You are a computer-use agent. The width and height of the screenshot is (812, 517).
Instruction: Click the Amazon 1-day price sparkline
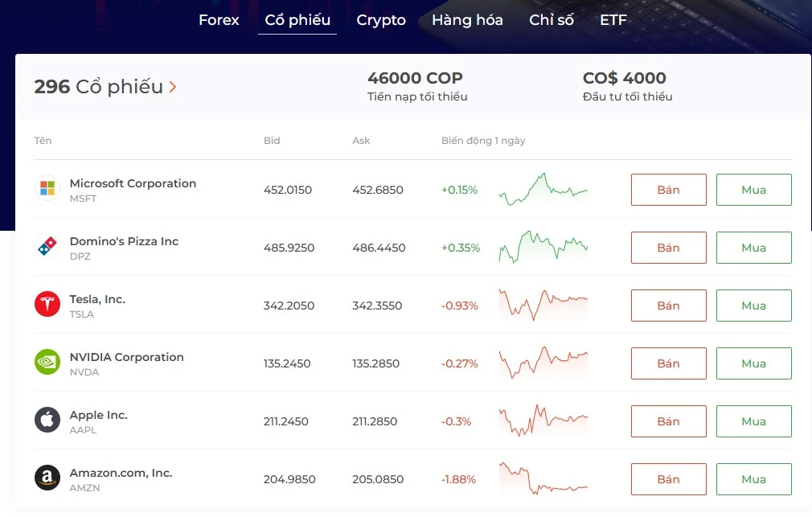tap(543, 478)
